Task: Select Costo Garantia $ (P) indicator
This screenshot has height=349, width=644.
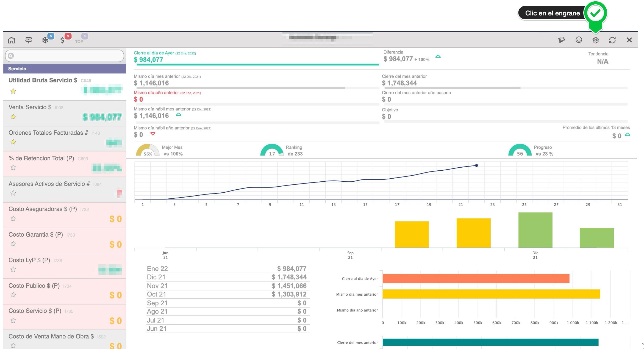Action: (65, 241)
